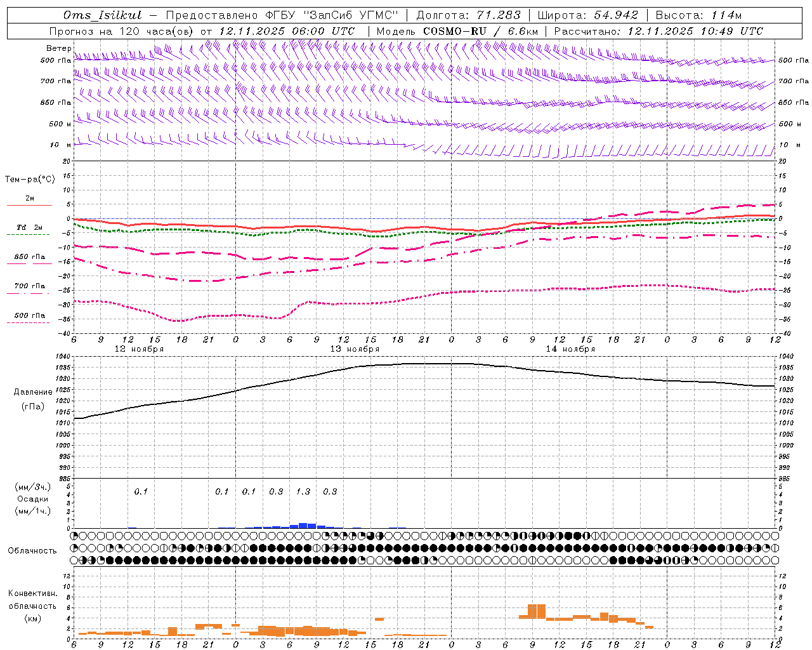Click the 700 гПа temperature legend entry

[x=30, y=286]
